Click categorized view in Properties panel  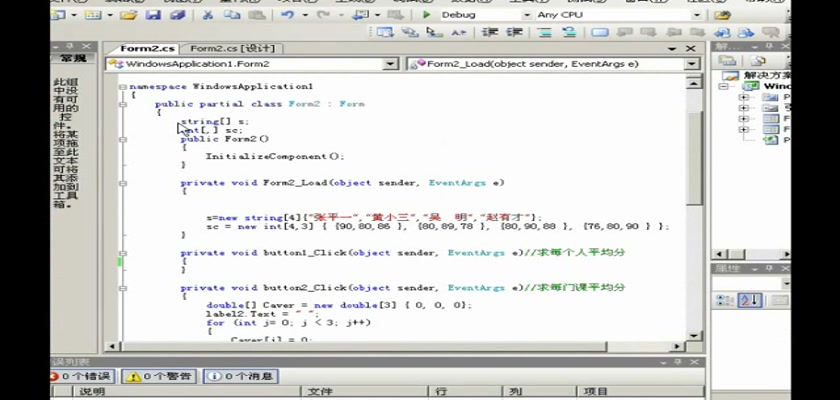[725, 300]
